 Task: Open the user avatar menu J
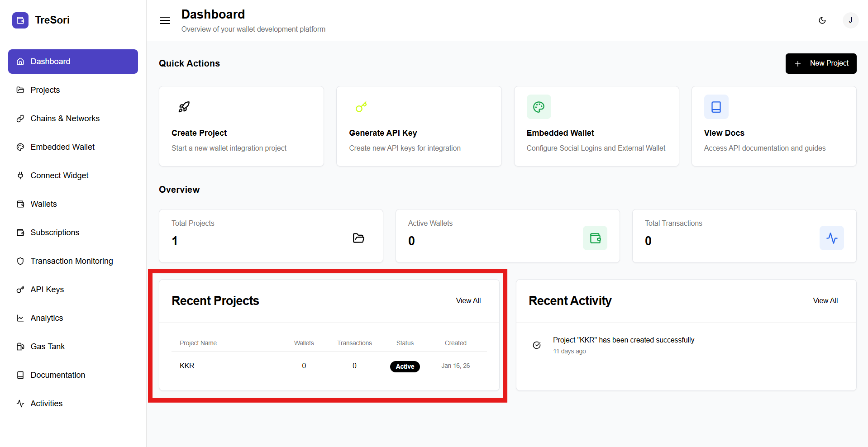pos(850,20)
